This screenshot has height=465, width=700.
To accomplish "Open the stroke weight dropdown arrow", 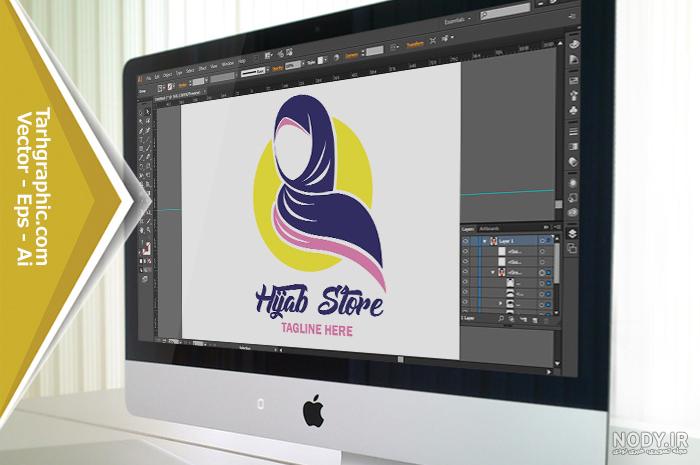I will click(207, 80).
